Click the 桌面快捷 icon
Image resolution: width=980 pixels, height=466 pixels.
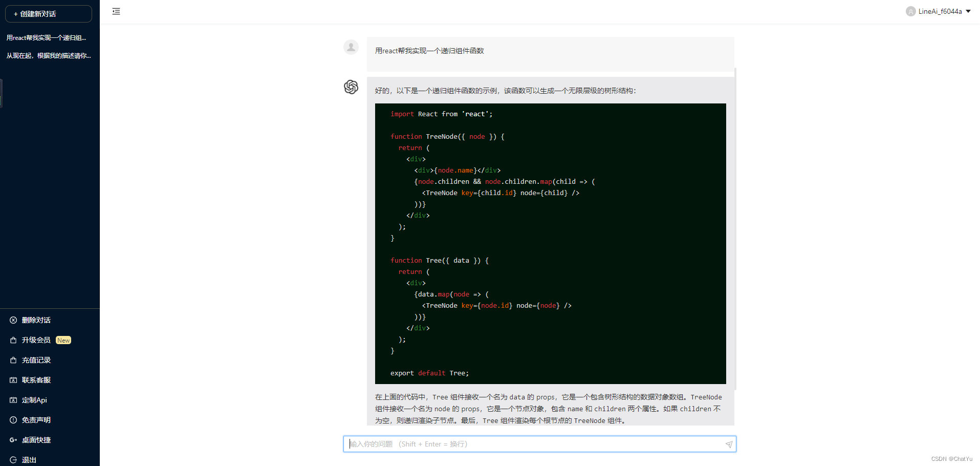pos(13,440)
